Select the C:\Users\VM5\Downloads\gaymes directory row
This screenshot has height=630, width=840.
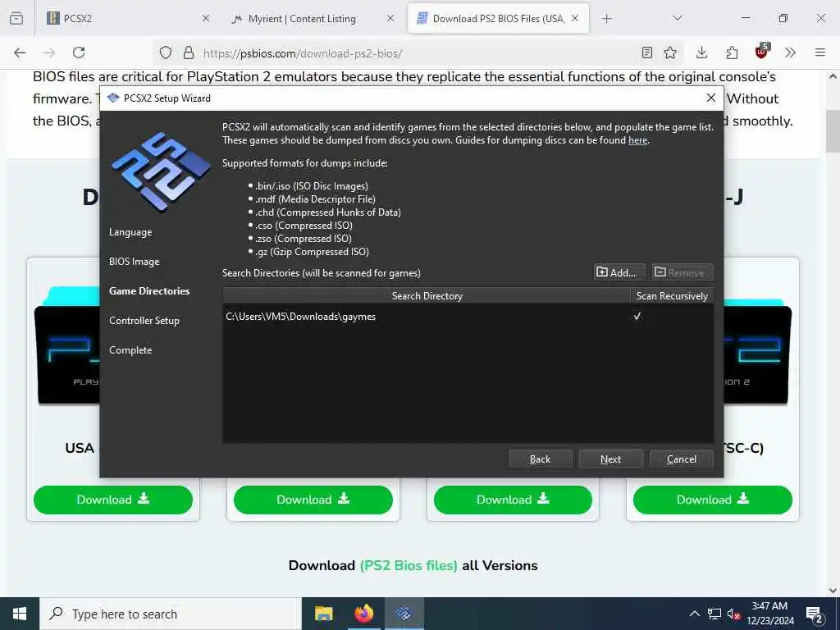pos(467,317)
